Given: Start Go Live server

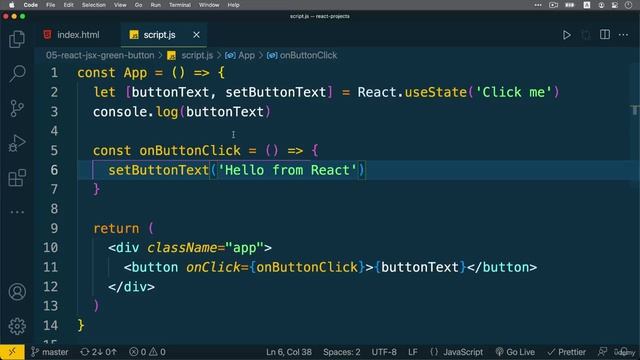Looking at the screenshot, I should (x=515, y=352).
